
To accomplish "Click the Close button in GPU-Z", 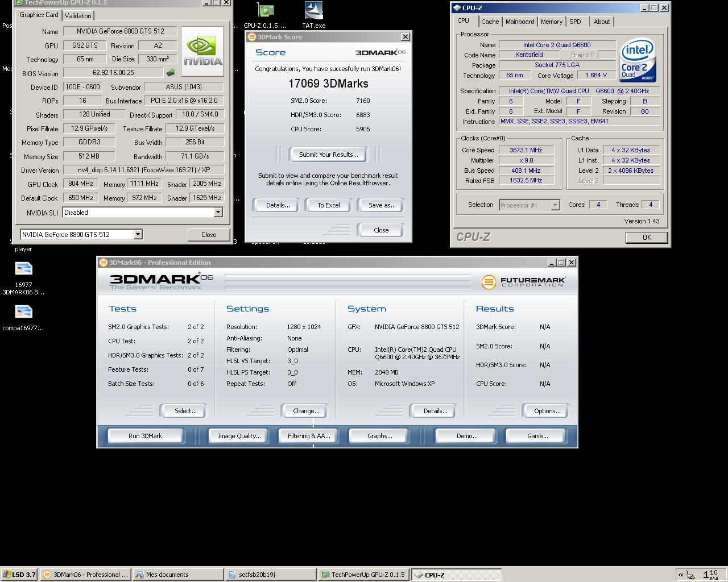I will [209, 234].
